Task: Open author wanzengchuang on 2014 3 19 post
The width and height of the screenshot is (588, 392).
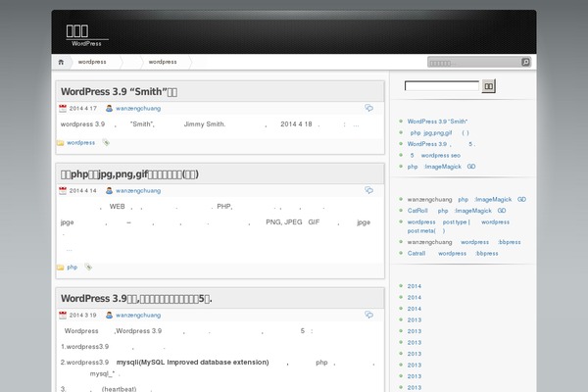Action: click(138, 316)
